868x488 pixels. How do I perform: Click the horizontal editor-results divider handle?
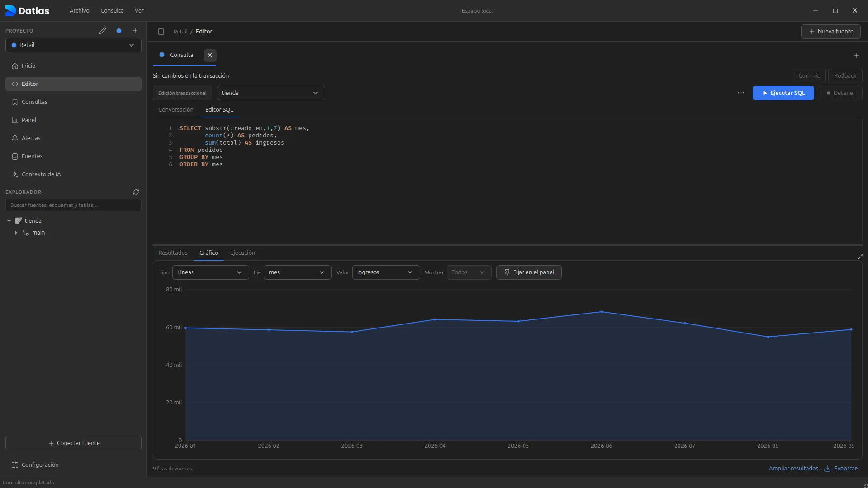click(x=507, y=245)
